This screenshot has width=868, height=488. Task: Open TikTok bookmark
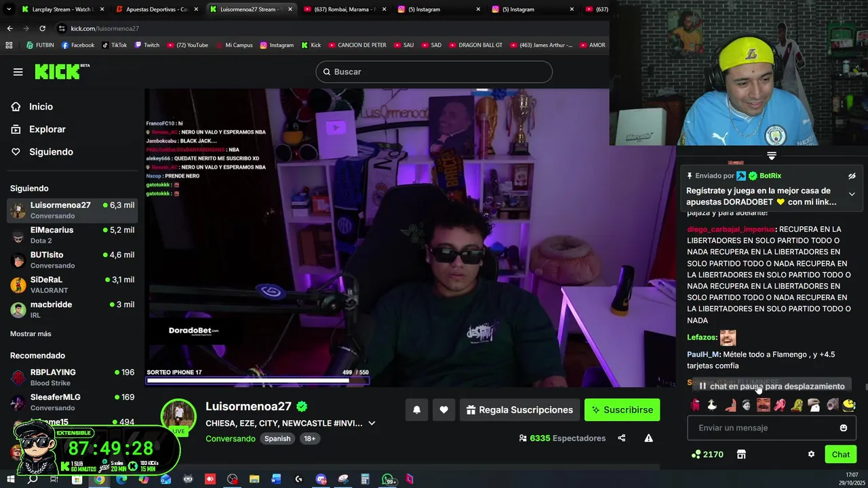[x=114, y=45]
